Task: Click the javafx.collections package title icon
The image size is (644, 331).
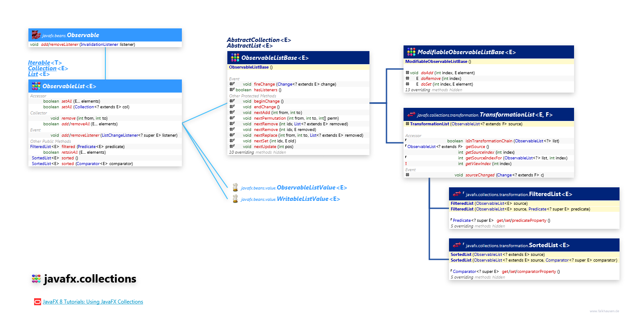Action: click(35, 279)
